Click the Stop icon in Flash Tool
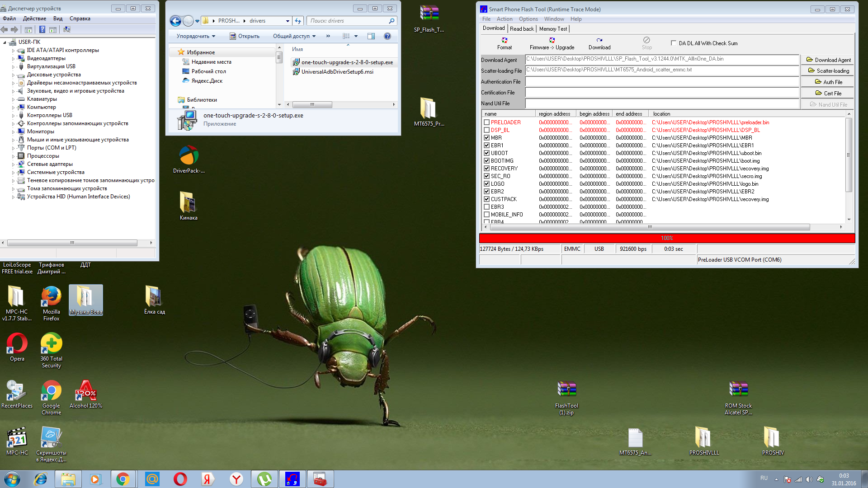Viewport: 868px width, 488px height. pyautogui.click(x=647, y=41)
